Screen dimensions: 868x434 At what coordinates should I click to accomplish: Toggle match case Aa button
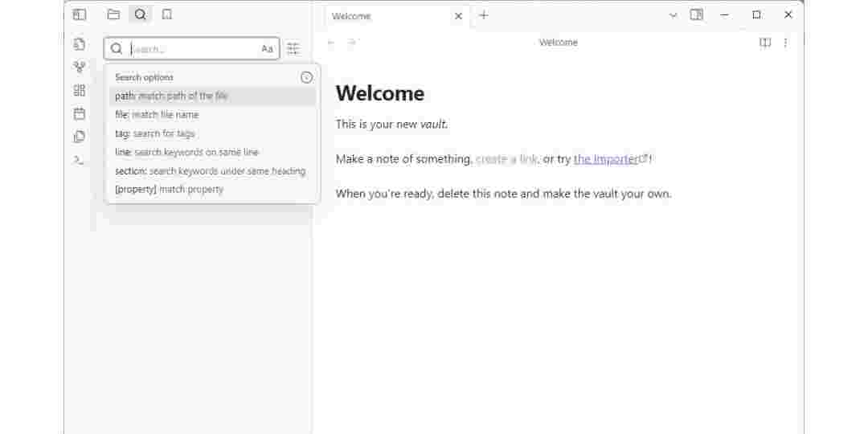coord(267,49)
